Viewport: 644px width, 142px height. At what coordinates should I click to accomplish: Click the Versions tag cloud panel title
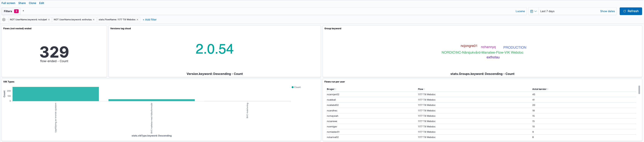[121, 29]
